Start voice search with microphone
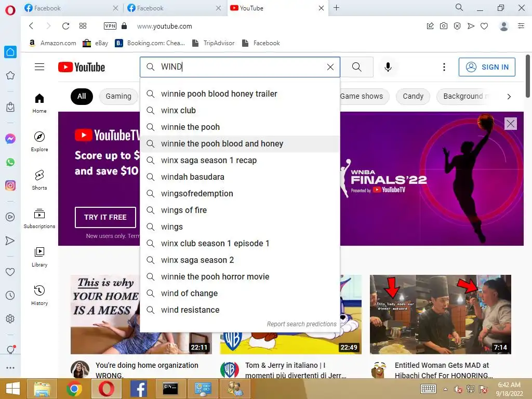 tap(388, 67)
